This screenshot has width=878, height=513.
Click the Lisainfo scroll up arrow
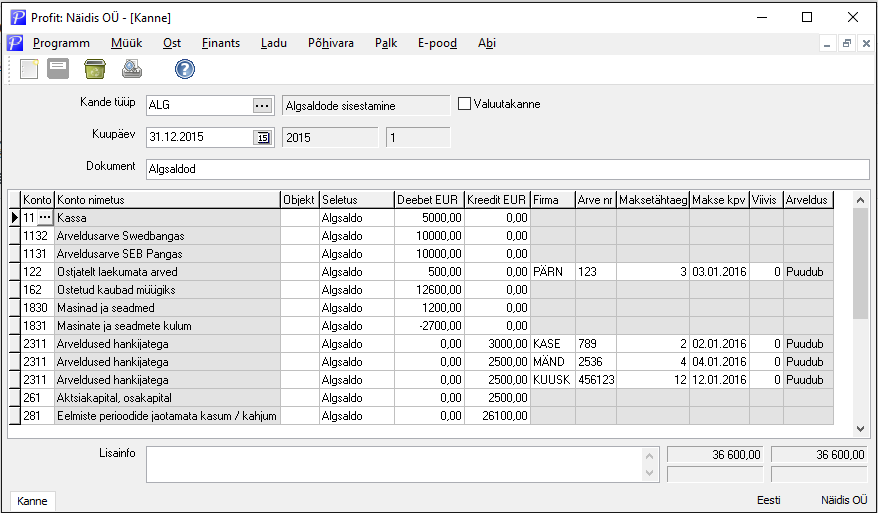click(650, 456)
